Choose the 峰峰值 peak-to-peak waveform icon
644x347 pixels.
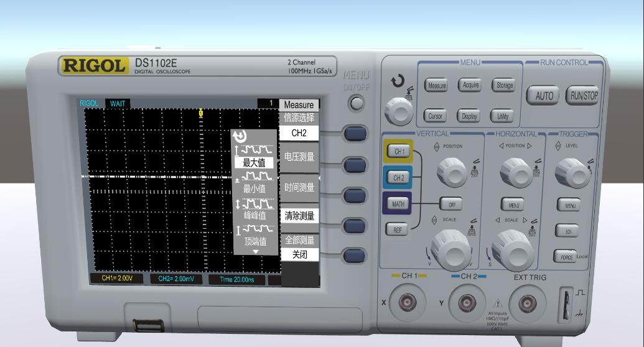[x=254, y=204]
